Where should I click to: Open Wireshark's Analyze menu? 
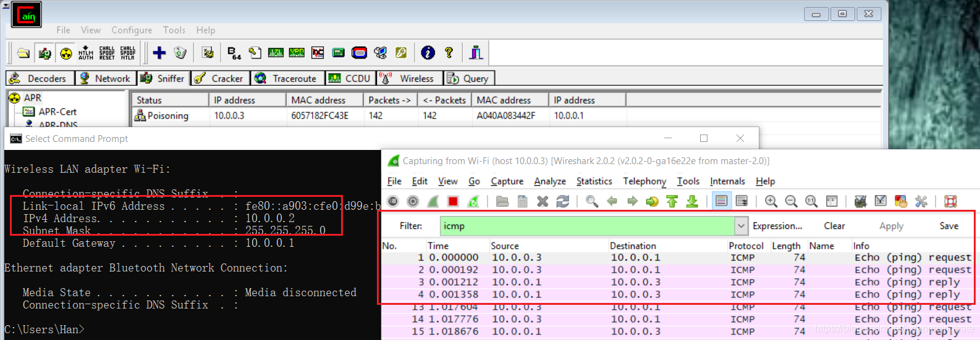[x=550, y=181]
